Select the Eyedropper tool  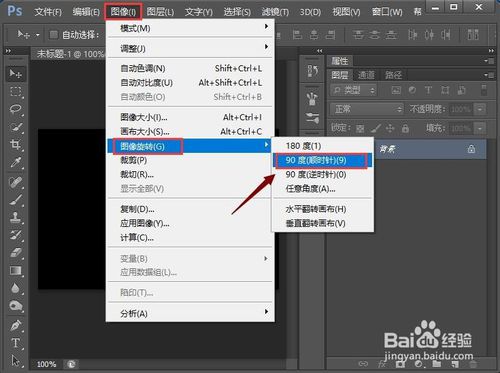[x=15, y=163]
